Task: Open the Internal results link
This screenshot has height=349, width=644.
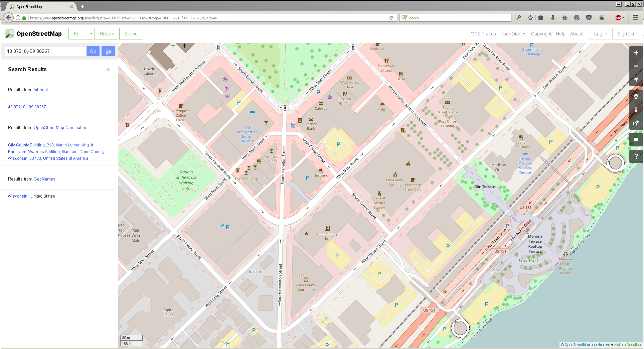Action: (41, 90)
